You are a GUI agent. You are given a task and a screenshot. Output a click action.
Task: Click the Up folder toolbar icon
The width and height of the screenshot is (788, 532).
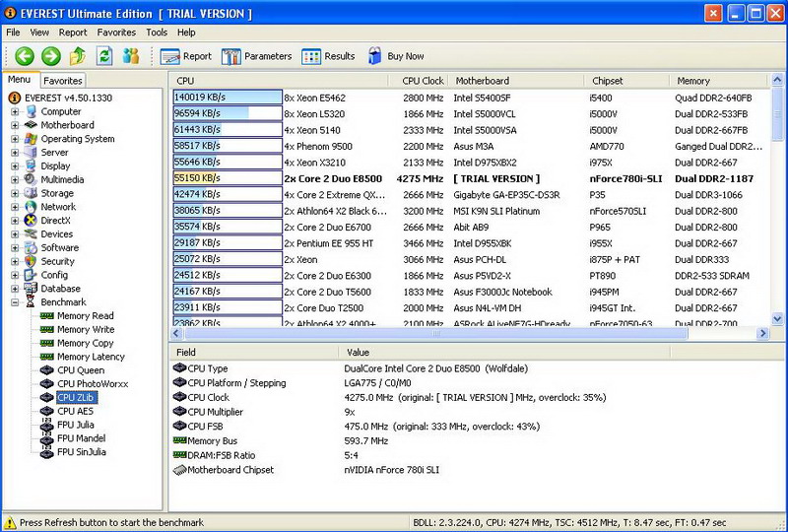pyautogui.click(x=78, y=56)
